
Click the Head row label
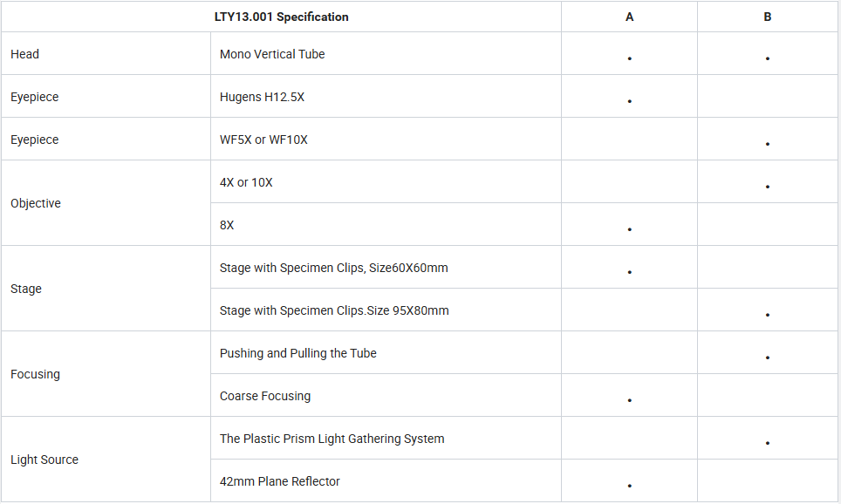point(24,54)
